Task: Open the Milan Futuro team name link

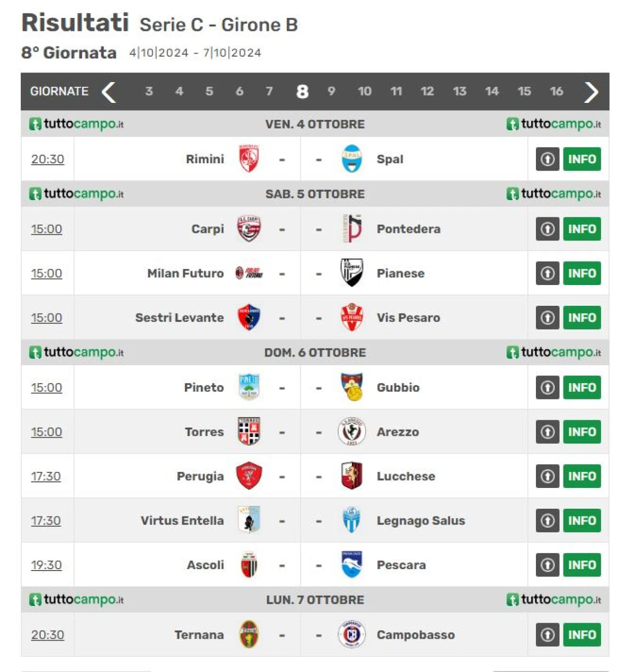Action: click(x=185, y=273)
